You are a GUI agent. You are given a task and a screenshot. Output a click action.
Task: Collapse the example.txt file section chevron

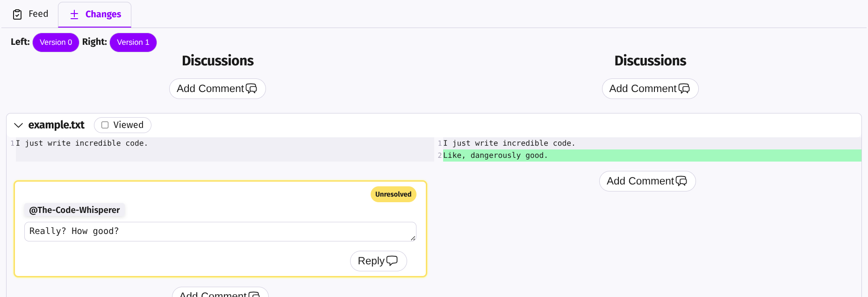click(x=19, y=125)
